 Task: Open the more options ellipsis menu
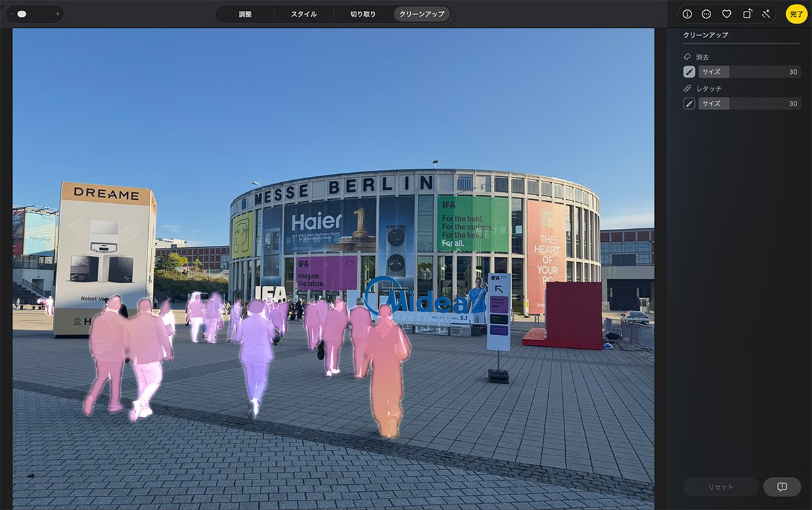[x=706, y=14]
